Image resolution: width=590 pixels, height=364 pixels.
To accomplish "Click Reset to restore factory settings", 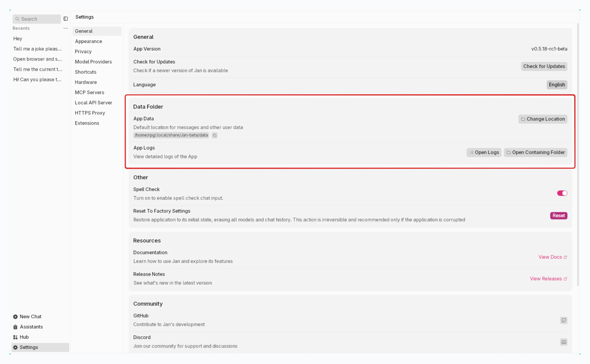I will pos(559,215).
